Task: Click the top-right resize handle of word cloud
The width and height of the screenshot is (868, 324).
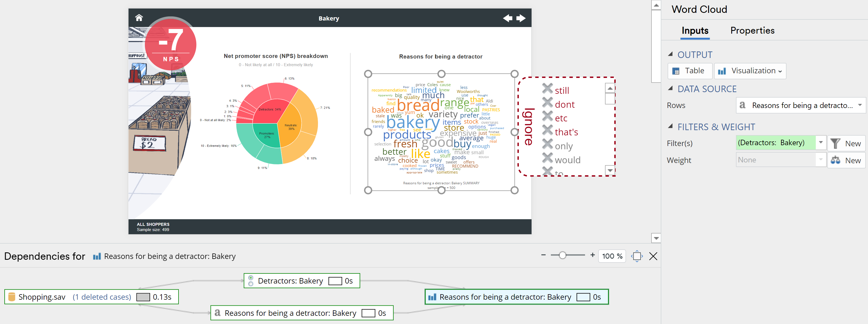Action: [x=514, y=74]
